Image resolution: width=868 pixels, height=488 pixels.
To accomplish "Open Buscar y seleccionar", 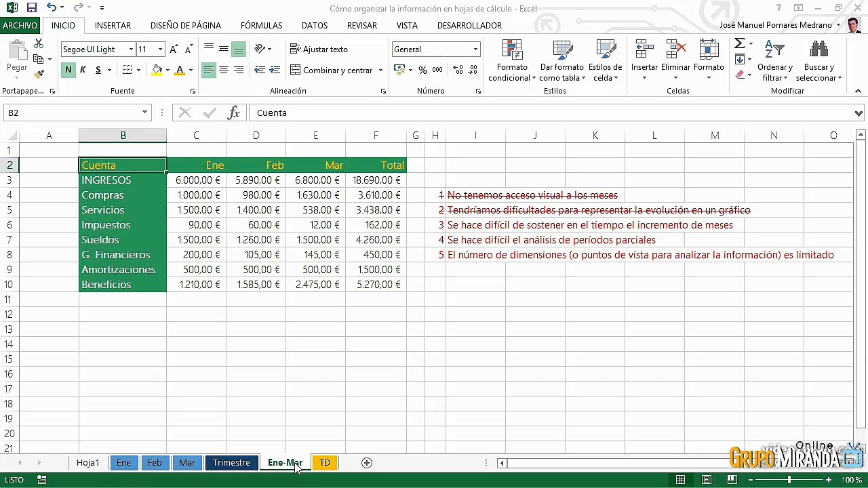I will (x=819, y=60).
